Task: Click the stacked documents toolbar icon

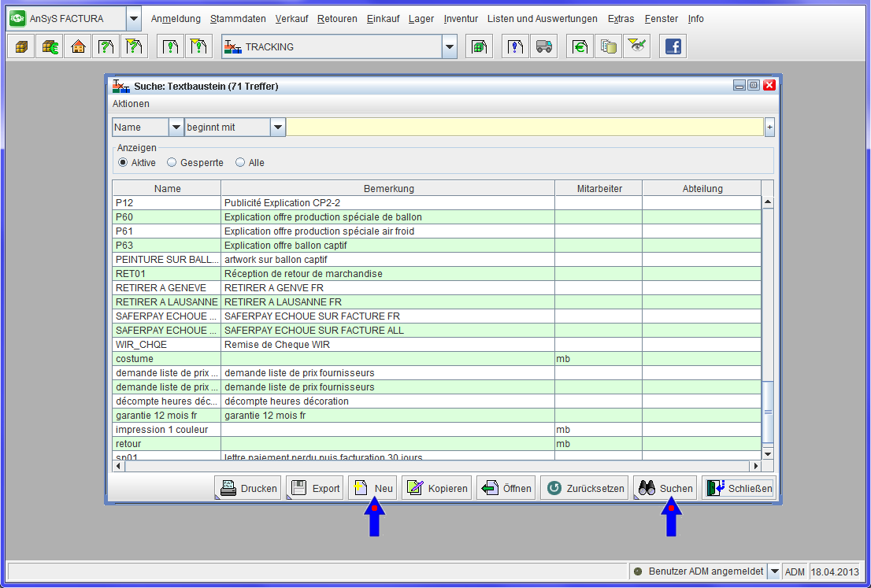Action: pos(608,47)
